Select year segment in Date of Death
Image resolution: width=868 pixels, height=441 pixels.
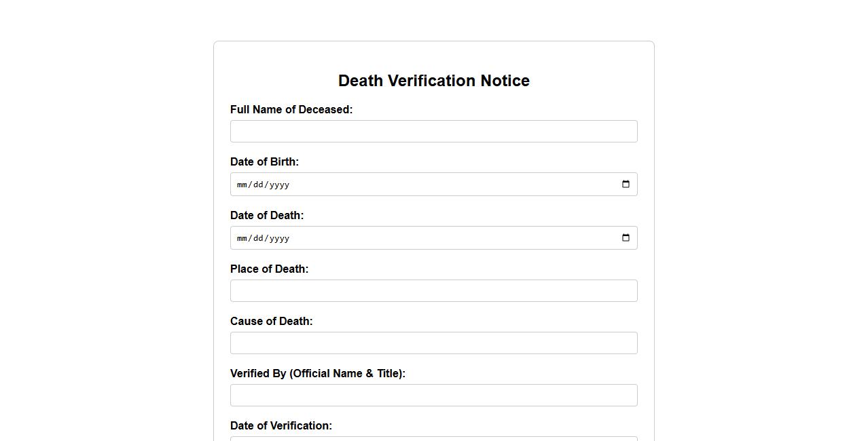click(x=278, y=238)
